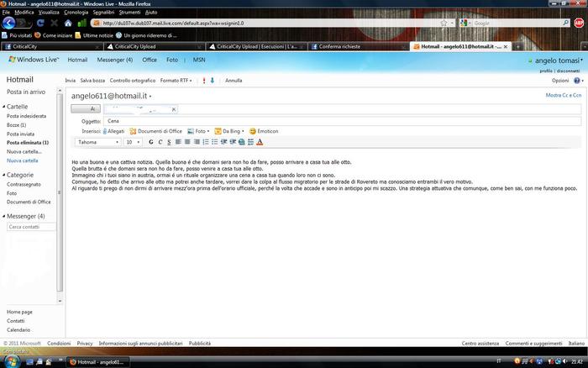Open the Windows Start button
Screen dimensions: 588x368
[x=12, y=362]
